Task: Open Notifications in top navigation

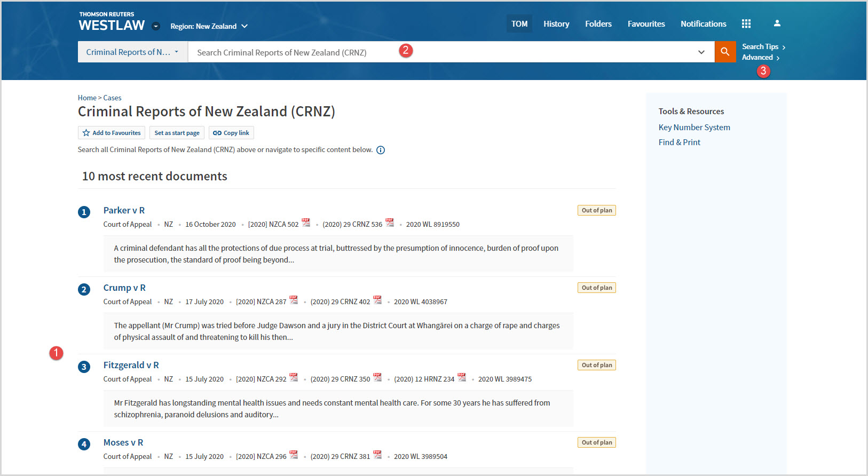Action: (x=704, y=23)
